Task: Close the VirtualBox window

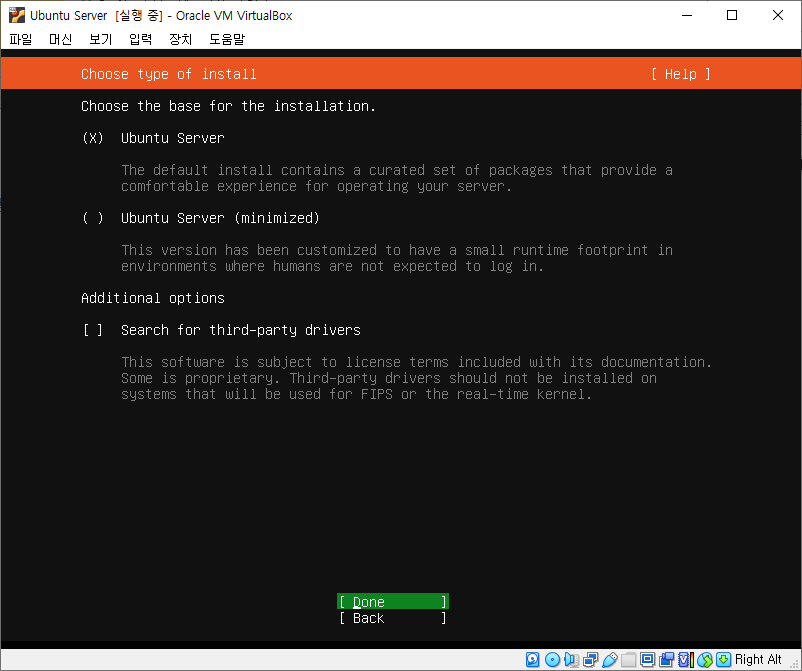Action: 777,15
